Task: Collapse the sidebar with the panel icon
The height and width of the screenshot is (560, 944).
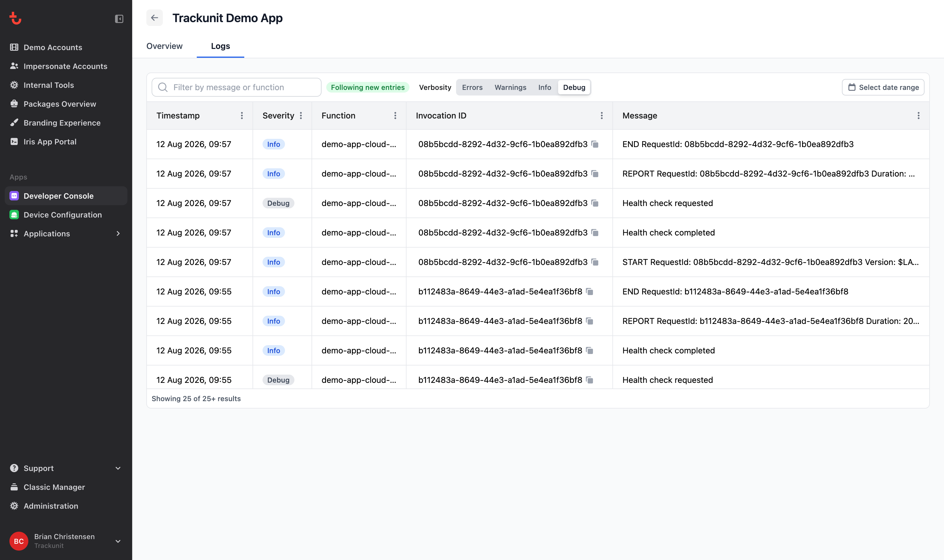Action: click(119, 19)
